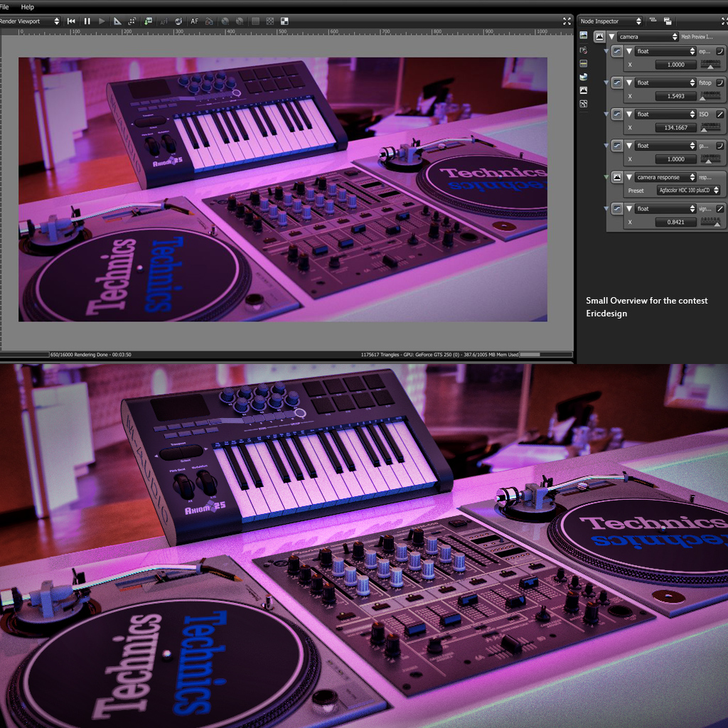
Task: Select the camera sidebar icon
Action: point(584,50)
